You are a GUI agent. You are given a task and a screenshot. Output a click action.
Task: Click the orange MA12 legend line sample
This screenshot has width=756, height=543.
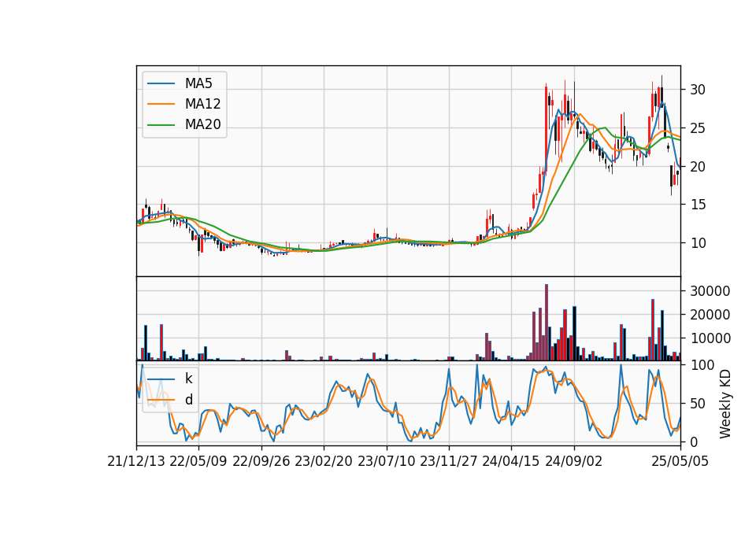(161, 104)
